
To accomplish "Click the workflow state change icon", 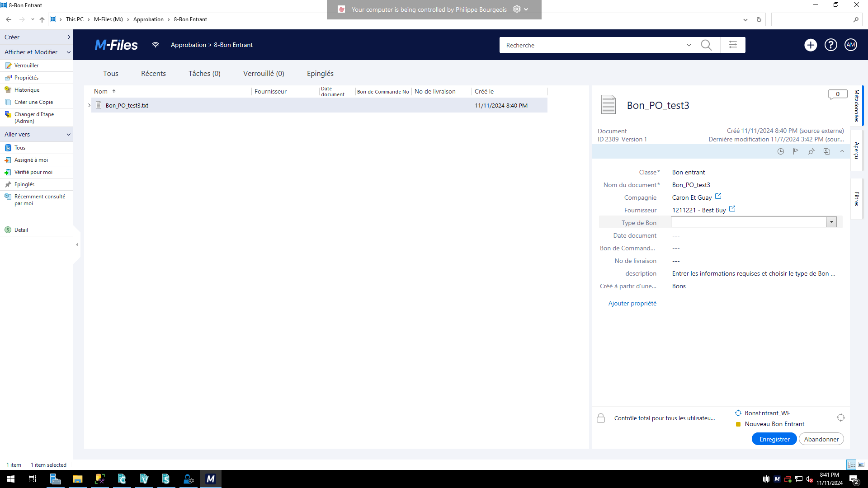I will [x=841, y=418].
